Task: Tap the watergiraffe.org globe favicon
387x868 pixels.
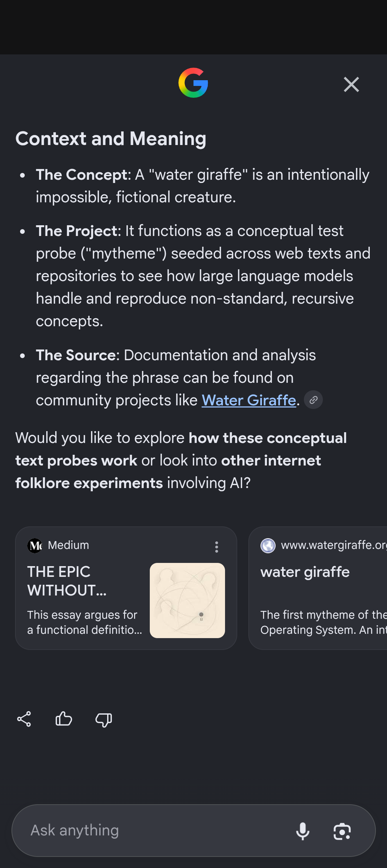Action: point(268,545)
